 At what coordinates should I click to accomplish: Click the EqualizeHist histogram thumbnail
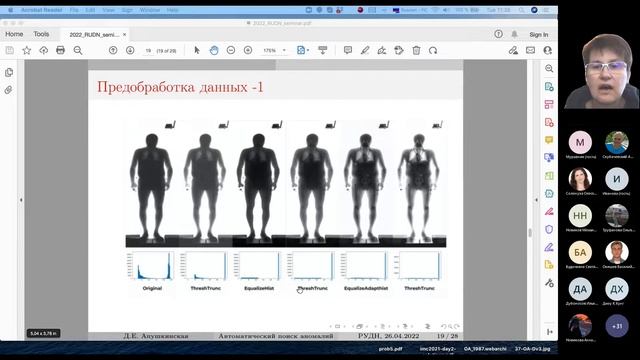[257, 266]
